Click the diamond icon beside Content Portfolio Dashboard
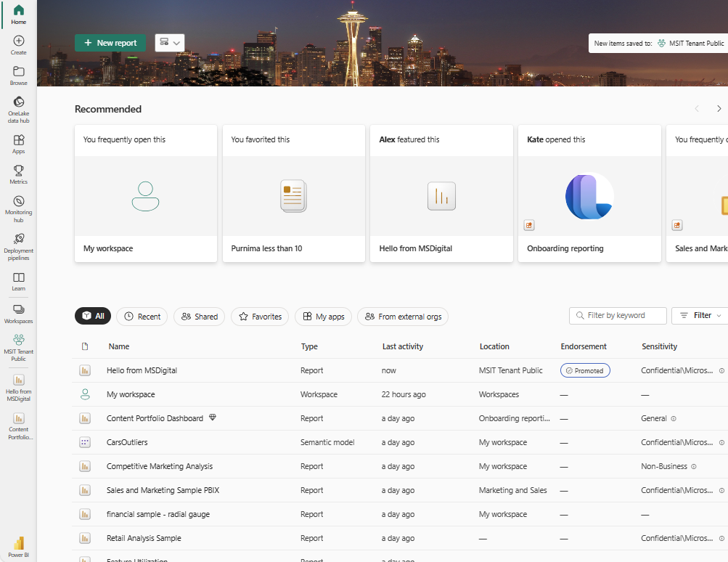 [212, 417]
